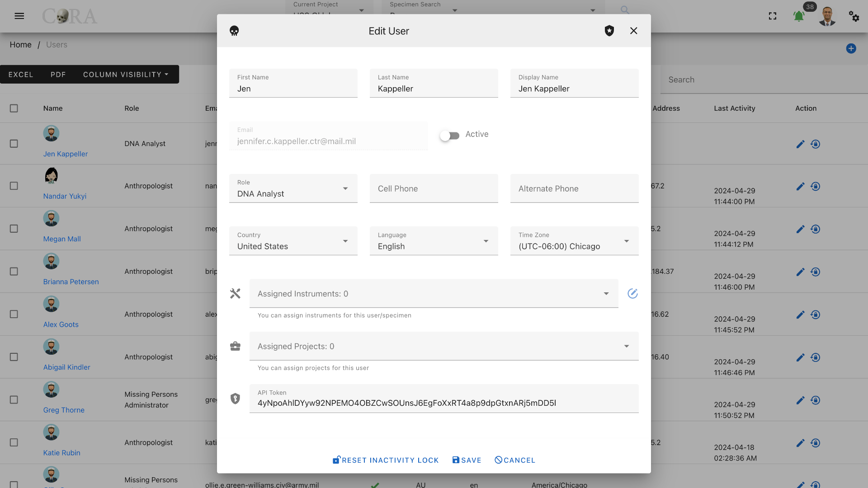Click the specimen search magnifier icon
The height and width of the screenshot is (488, 868).
tap(625, 9)
